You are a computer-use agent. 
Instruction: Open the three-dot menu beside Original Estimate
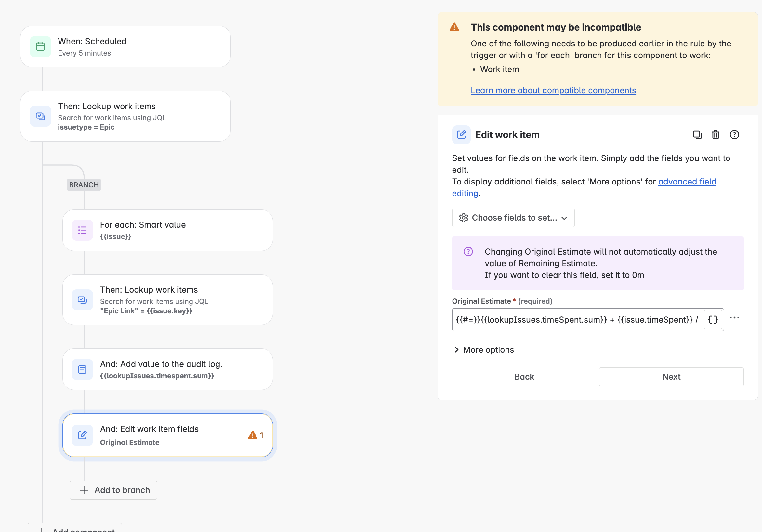[734, 318]
